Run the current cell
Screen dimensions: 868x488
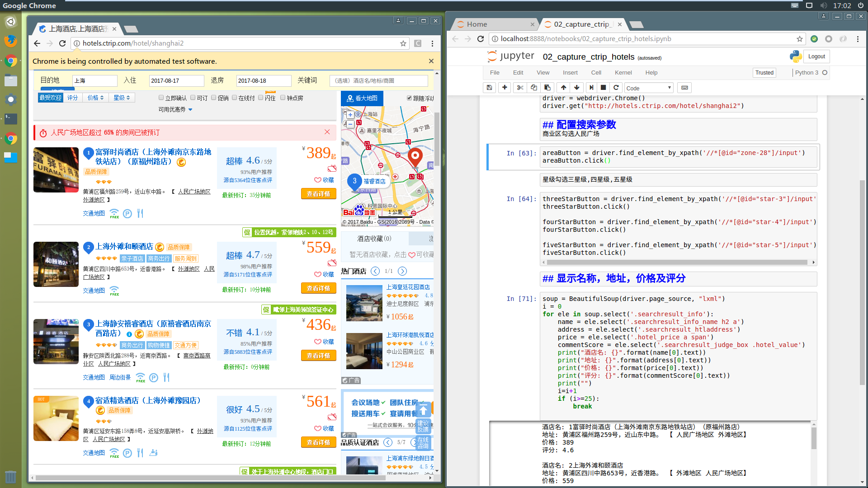click(591, 88)
